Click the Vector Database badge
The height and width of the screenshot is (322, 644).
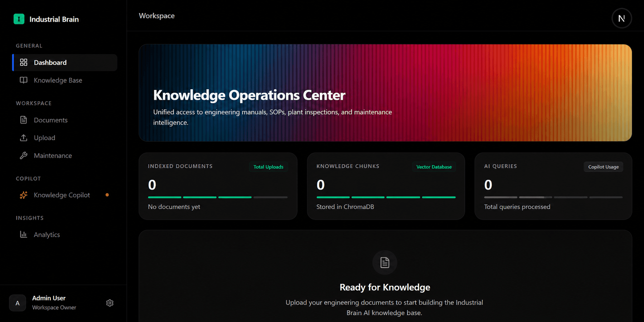point(434,167)
